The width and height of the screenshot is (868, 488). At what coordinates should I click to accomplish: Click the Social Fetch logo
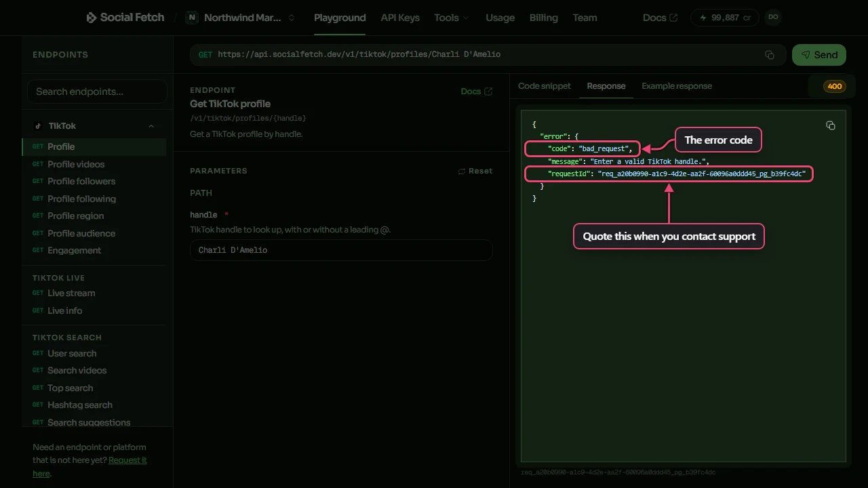point(125,18)
